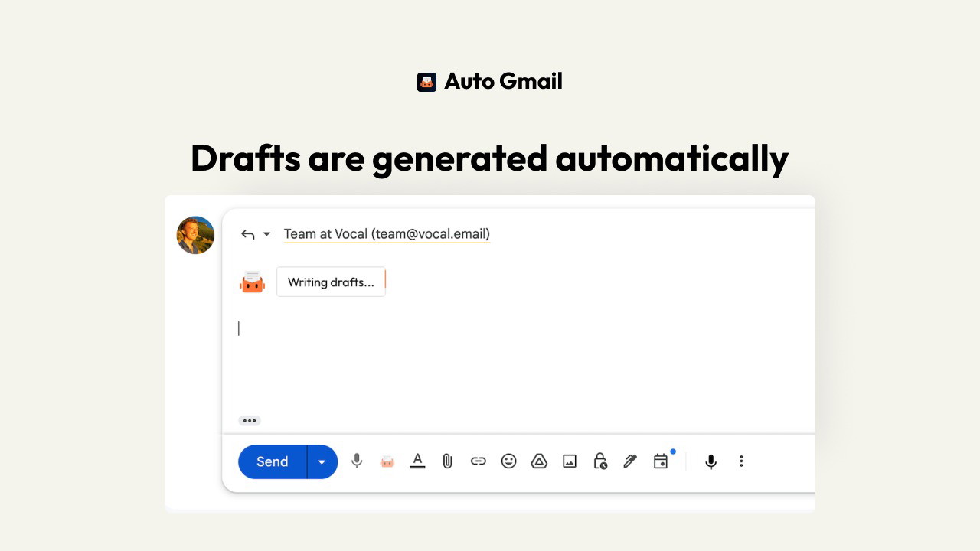Open the send options dropdown arrow
Screen dimensions: 980x551
(x=322, y=461)
